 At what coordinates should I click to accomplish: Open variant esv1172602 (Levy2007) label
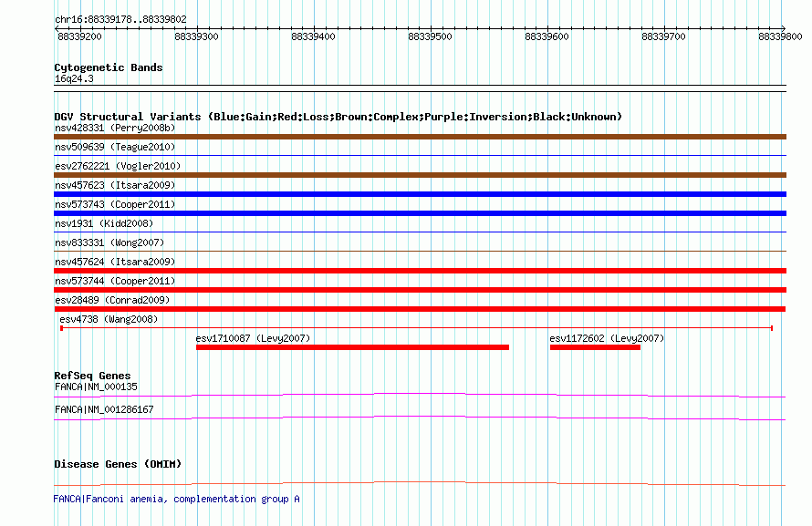607,338
